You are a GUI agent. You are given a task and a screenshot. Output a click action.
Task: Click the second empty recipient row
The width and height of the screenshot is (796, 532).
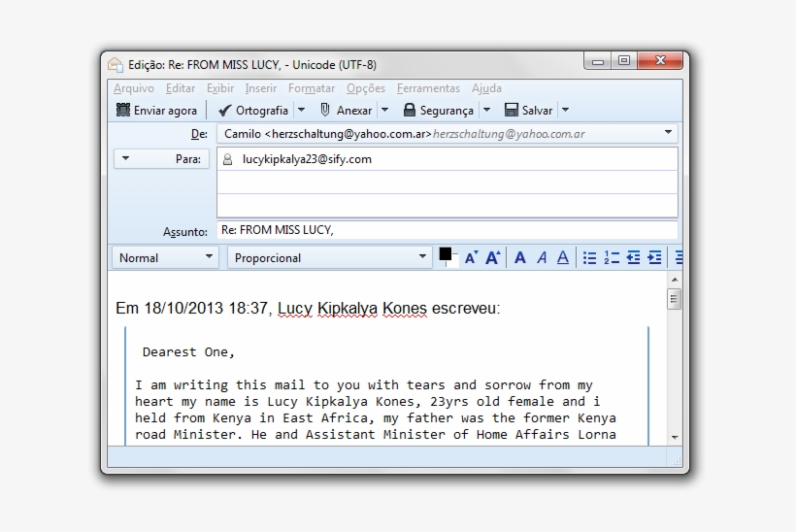pos(448,183)
